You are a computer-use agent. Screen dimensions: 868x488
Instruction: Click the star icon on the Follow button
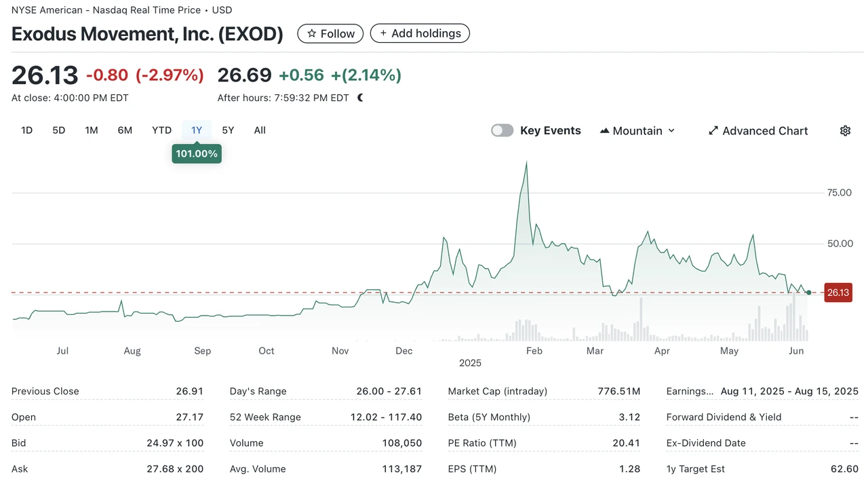pos(312,33)
